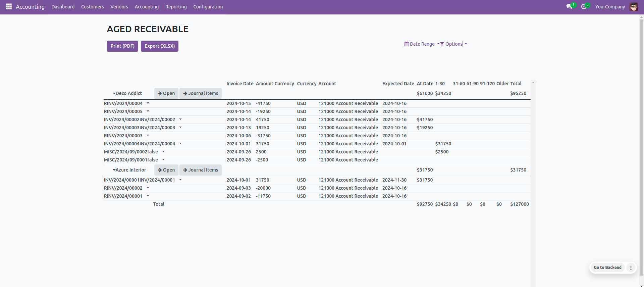Viewport: 644px width, 287px height.
Task: Open the activities clock icon
Action: [584, 7]
